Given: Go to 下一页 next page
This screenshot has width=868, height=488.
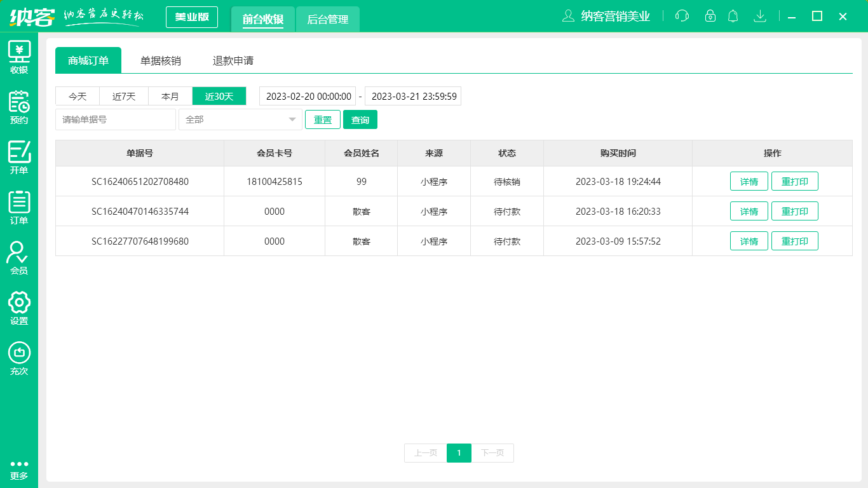Looking at the screenshot, I should coord(492,453).
